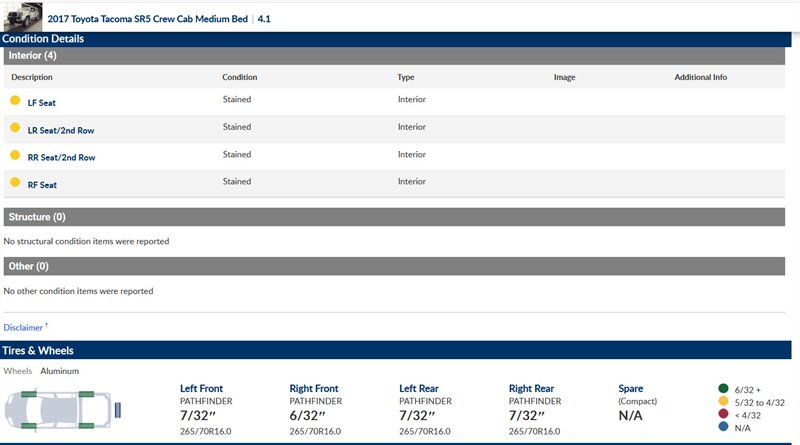Open the LF Seat condition link
Screen dimensions: 800x445
(42, 102)
